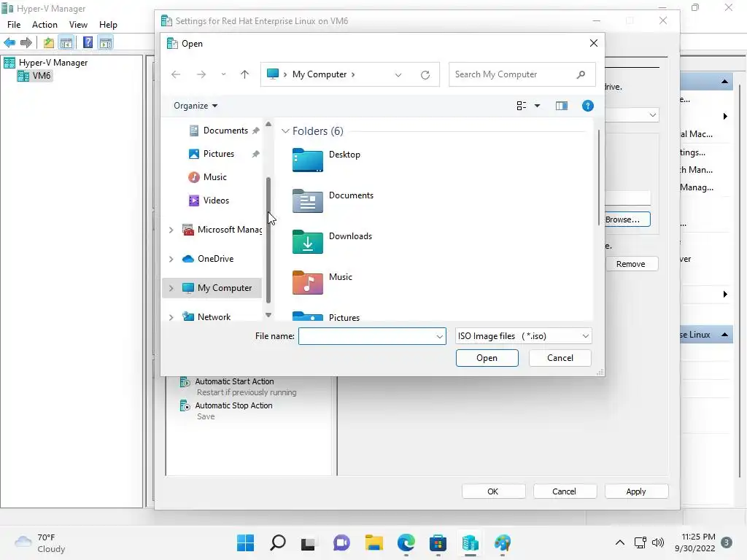Image resolution: width=747 pixels, height=560 pixels.
Task: Show hidden system tray icons
Action: click(620, 542)
